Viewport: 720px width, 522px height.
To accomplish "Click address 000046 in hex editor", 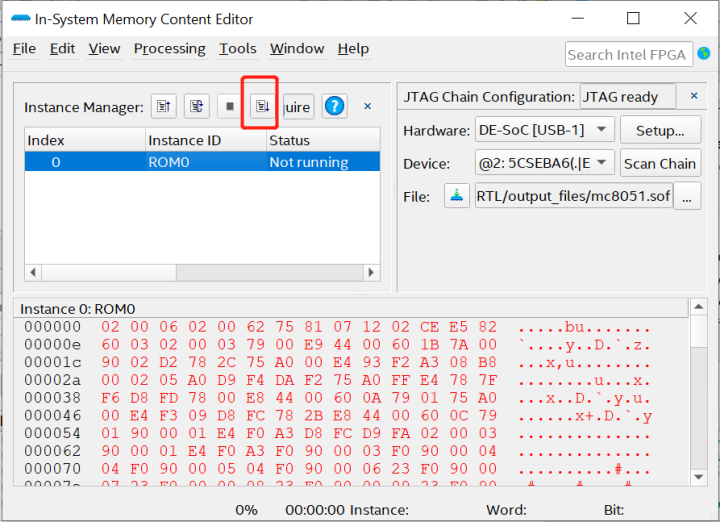I will [x=52, y=415].
